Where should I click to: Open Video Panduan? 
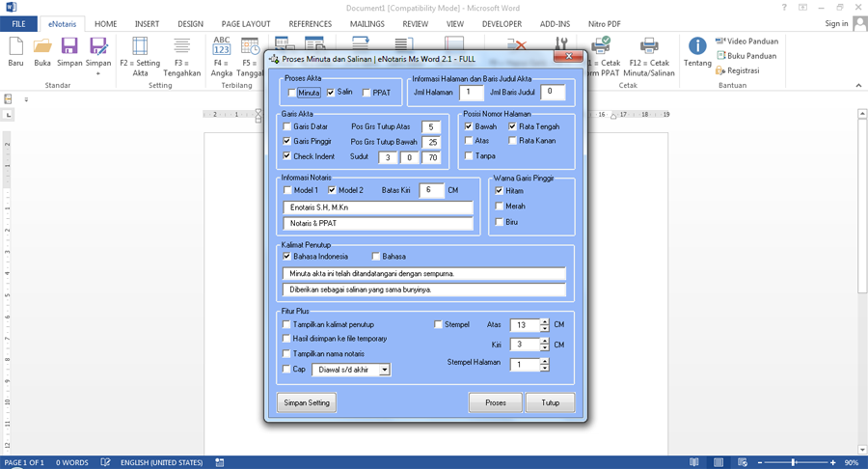(746, 41)
